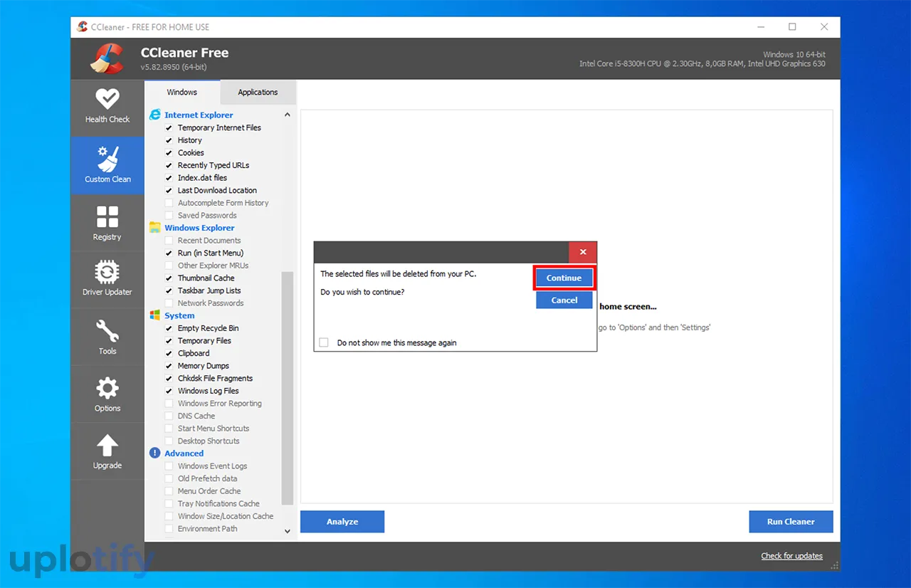
Task: Click Windows Log Files entry
Action: coord(209,391)
